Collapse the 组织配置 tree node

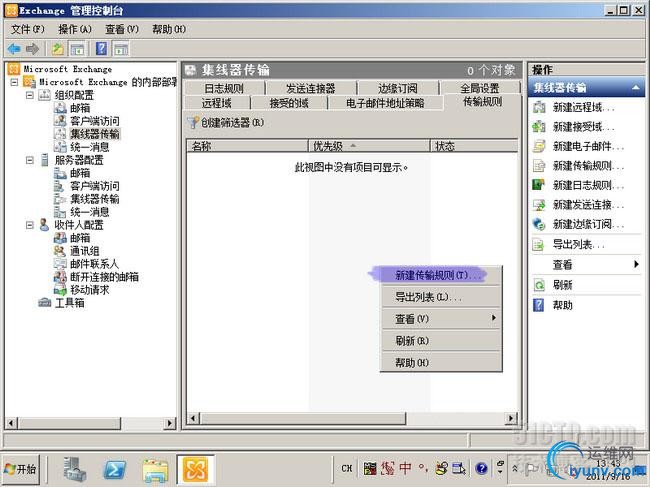pyautogui.click(x=30, y=95)
